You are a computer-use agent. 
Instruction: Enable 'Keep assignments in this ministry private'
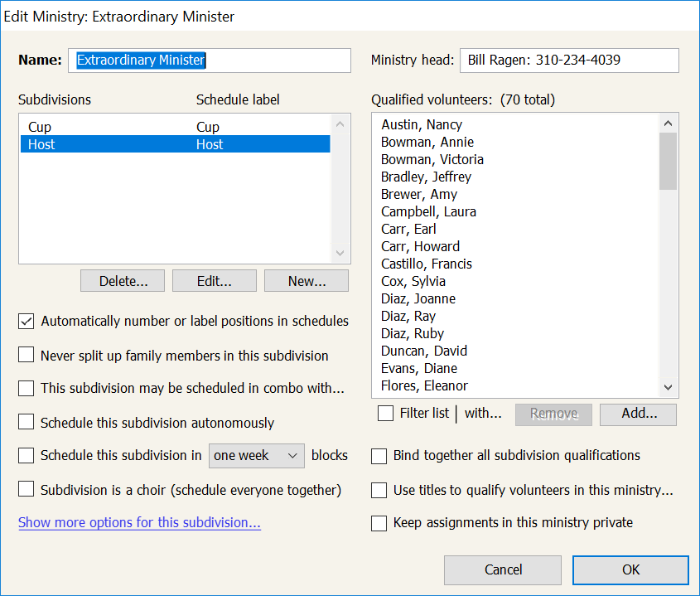pos(379,523)
